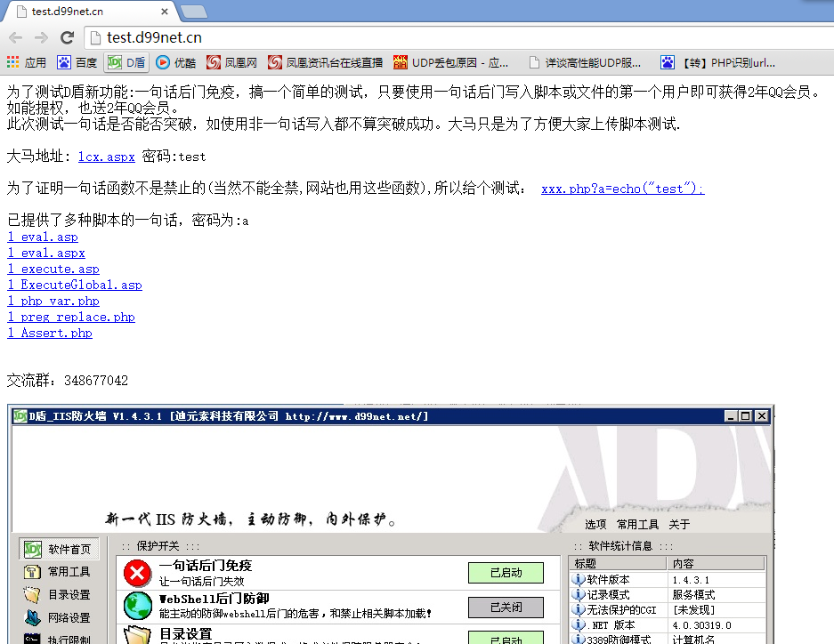This screenshot has width=834, height=644.
Task: Close the test.d99net.cn browser tab
Action: coord(165,12)
